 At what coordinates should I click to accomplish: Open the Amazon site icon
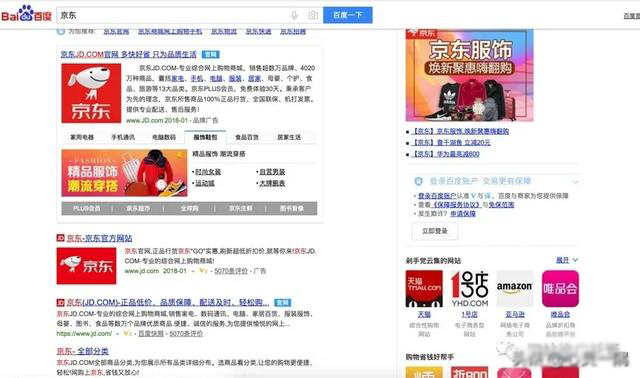(x=515, y=289)
